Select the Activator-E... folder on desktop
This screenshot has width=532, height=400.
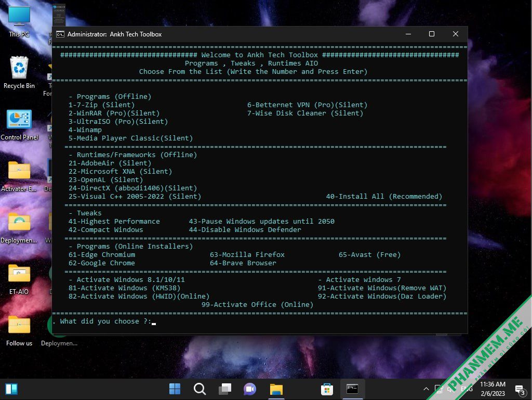[x=19, y=176]
